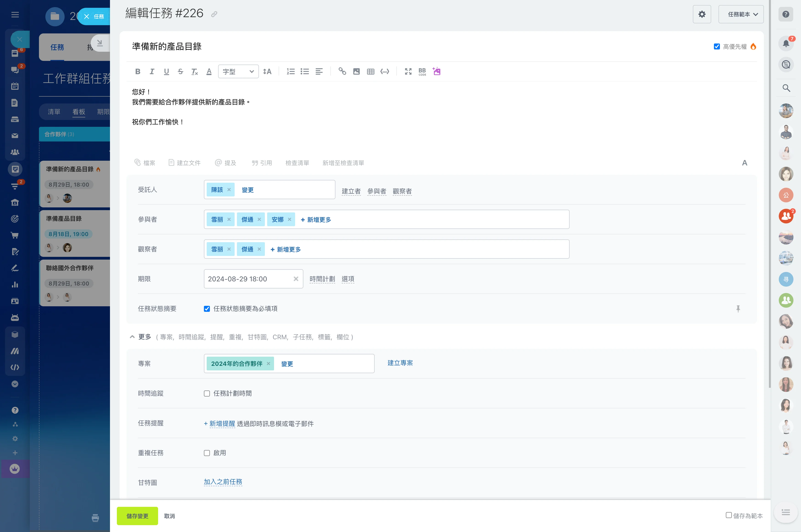
Task: Check the 儲存為範本 checkbox
Action: coord(728,515)
